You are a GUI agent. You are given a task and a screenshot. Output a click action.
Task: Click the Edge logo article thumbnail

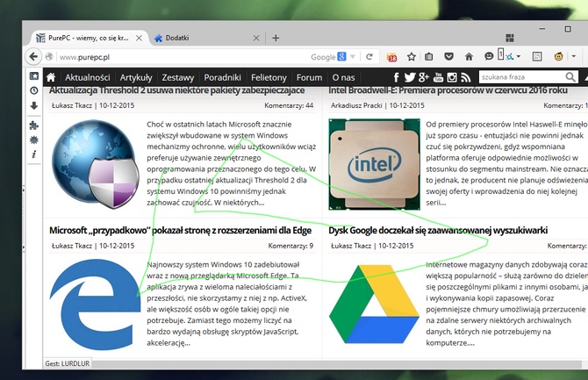[95, 305]
